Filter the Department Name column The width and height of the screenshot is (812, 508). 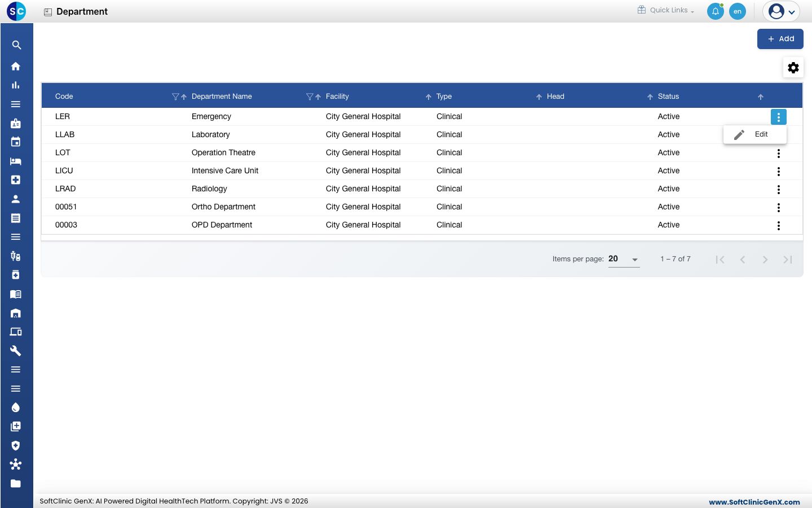[310, 97]
